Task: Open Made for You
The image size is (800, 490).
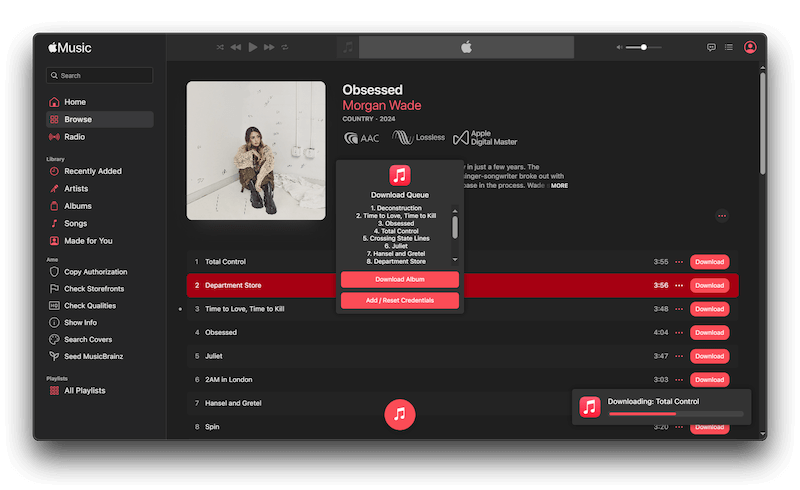Action: tap(99, 240)
